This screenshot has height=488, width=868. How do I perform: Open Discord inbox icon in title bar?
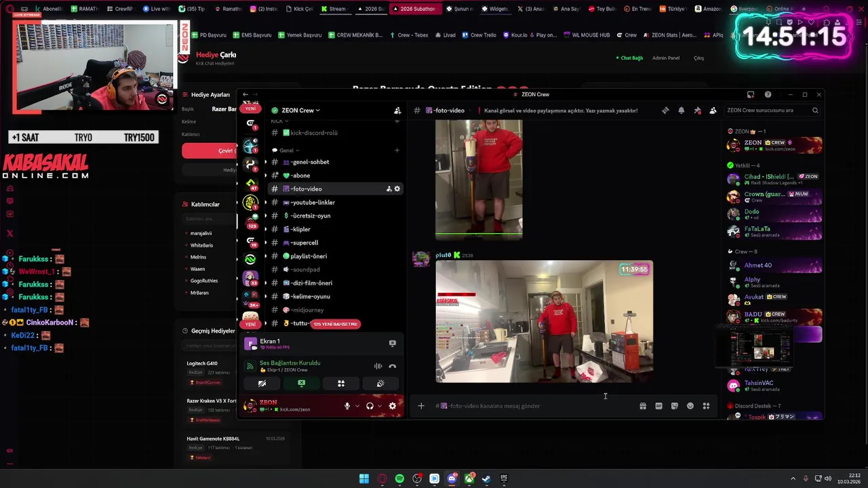[x=751, y=94]
